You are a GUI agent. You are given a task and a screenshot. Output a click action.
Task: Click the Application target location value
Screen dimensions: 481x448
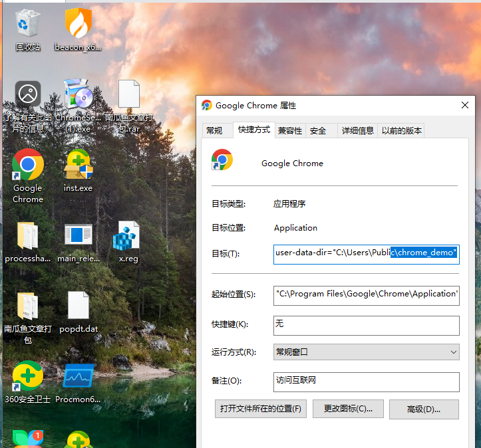click(x=295, y=228)
